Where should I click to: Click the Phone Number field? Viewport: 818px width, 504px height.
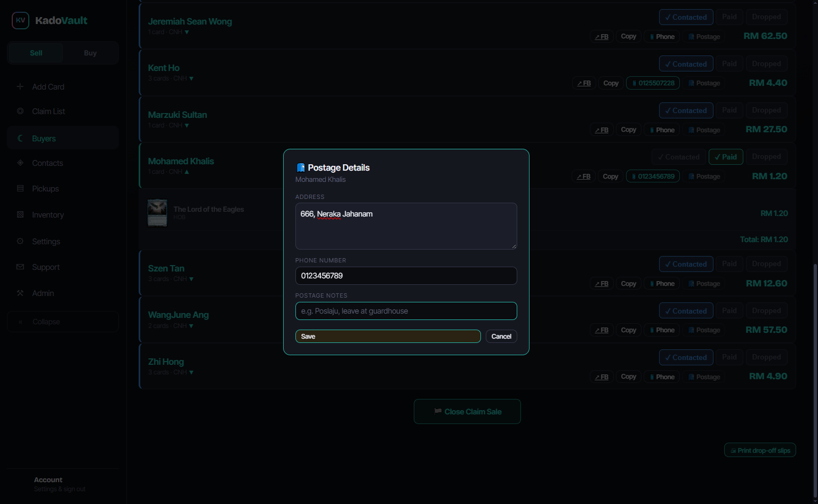pos(406,276)
